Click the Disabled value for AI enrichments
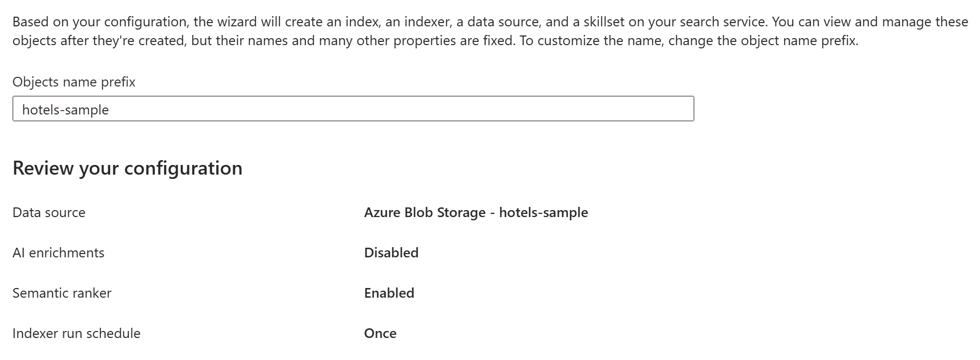 (x=391, y=253)
